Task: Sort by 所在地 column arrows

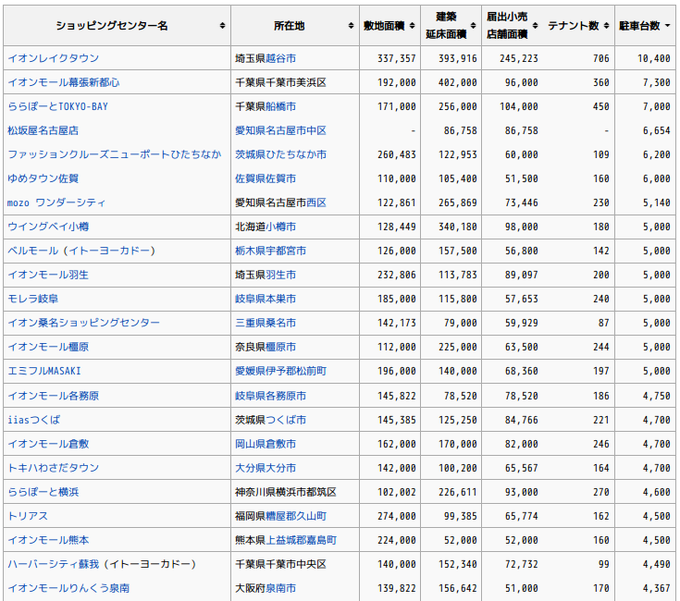Action: click(x=351, y=26)
